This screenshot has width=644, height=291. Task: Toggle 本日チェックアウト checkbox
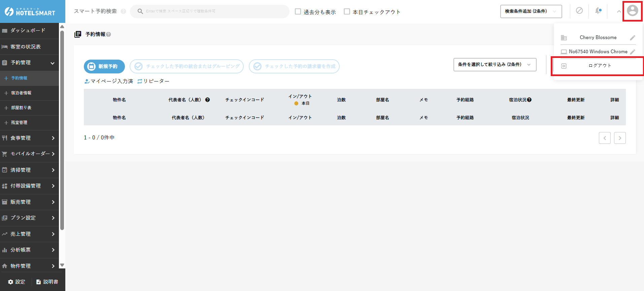[x=347, y=11]
